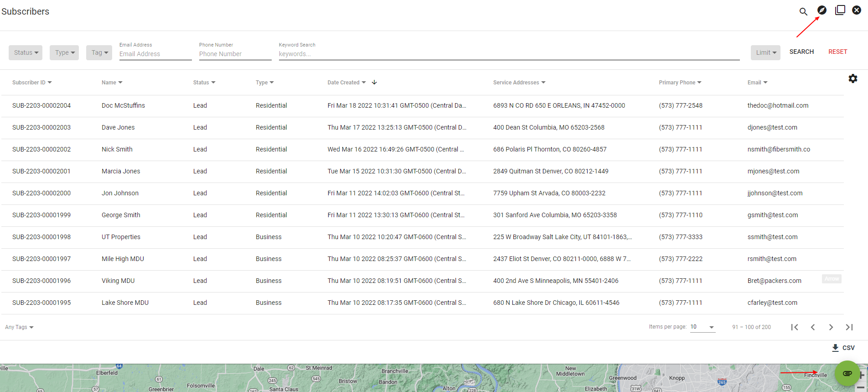Screen dimensions: 868x392
Task: Click phone (573) 777-3333
Action: pos(681,237)
